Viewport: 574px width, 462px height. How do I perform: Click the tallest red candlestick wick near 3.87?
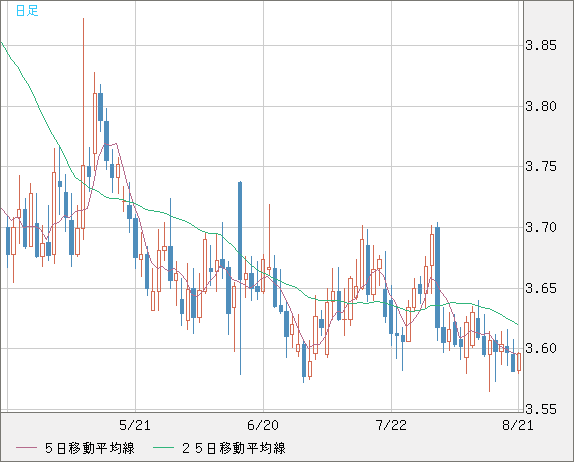pos(83,92)
